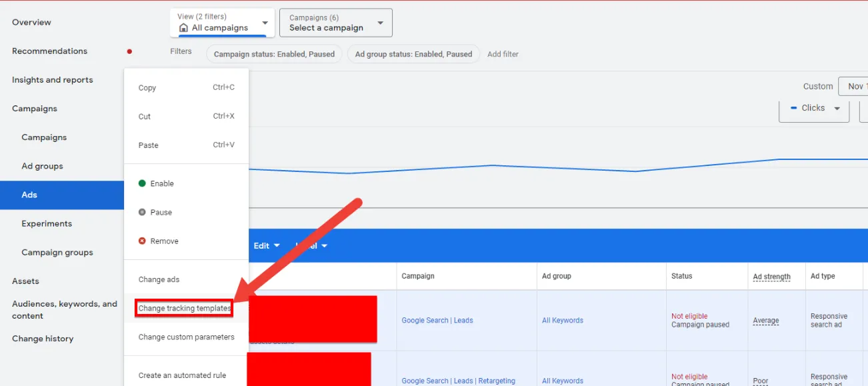Click the Add filter button
868x386 pixels.
(x=503, y=54)
